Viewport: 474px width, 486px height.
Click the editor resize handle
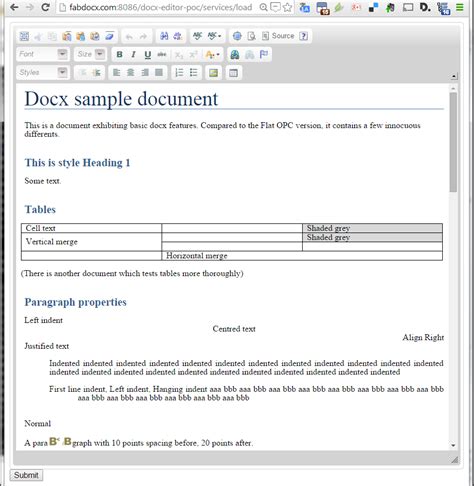pos(455,460)
